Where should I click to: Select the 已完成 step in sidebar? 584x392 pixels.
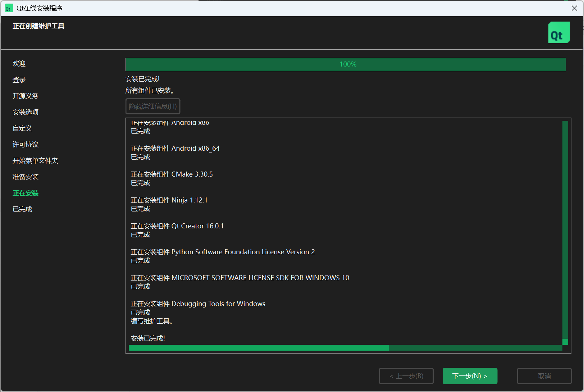point(22,209)
